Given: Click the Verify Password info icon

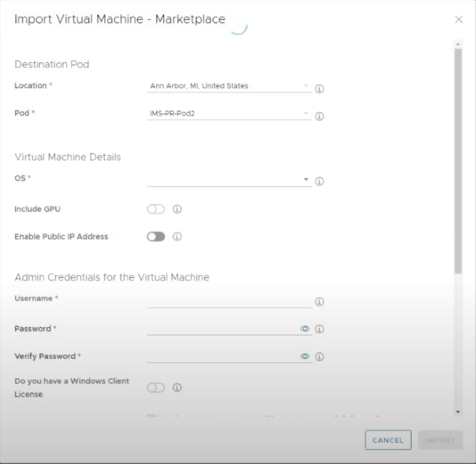Looking at the screenshot, I should [x=319, y=357].
